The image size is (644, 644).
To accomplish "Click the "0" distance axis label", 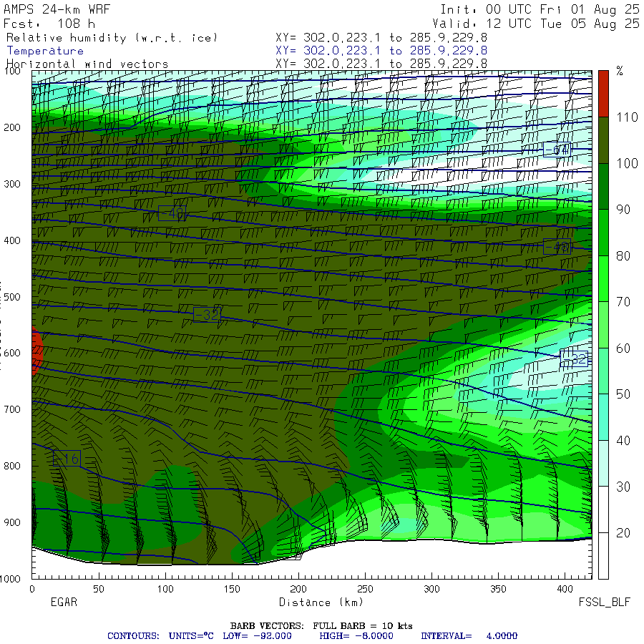I will click(32, 590).
